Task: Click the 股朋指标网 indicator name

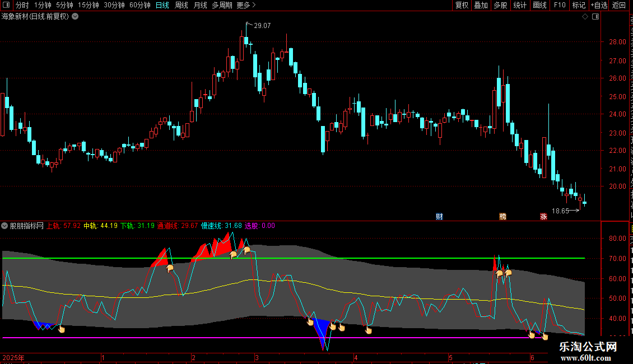Action: tap(27, 226)
